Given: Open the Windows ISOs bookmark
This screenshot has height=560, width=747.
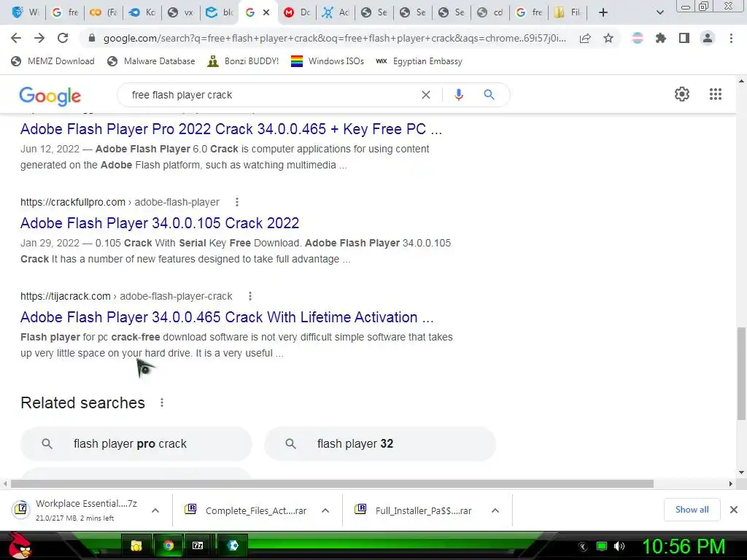Looking at the screenshot, I should 328,61.
